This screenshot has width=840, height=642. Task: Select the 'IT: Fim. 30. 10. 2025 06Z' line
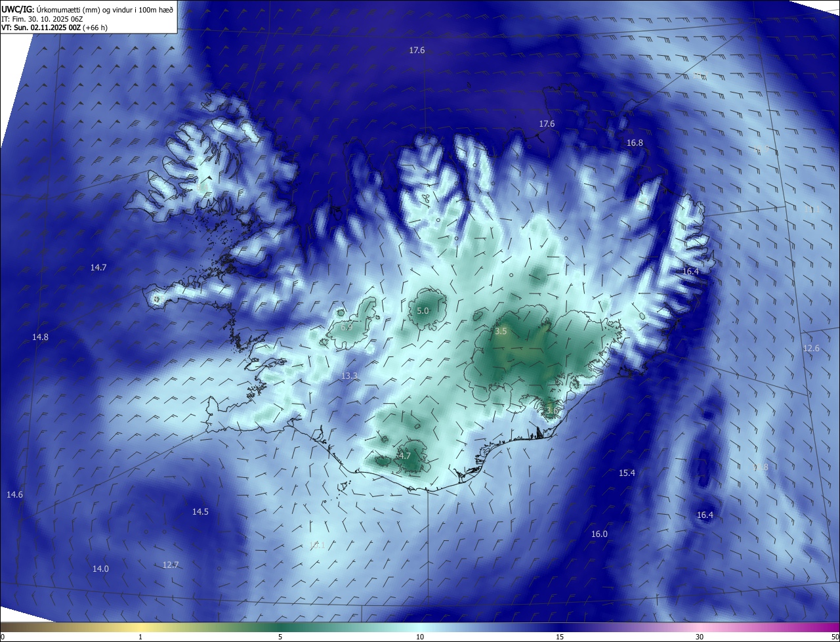click(43, 18)
